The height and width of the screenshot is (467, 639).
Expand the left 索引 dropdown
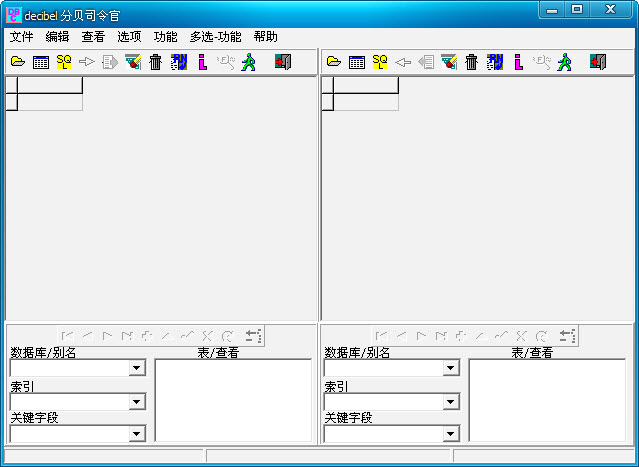click(x=137, y=402)
